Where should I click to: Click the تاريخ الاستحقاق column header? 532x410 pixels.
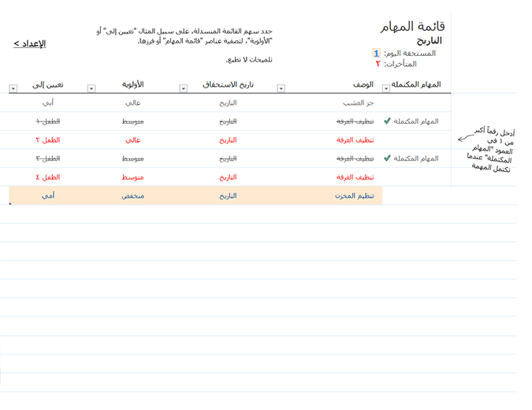coord(228,84)
